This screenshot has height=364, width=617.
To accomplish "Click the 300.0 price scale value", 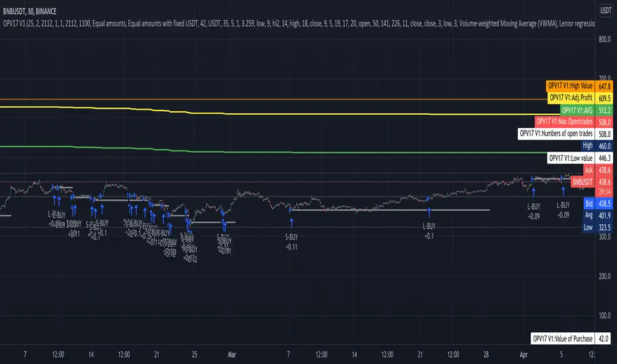I will [604, 237].
